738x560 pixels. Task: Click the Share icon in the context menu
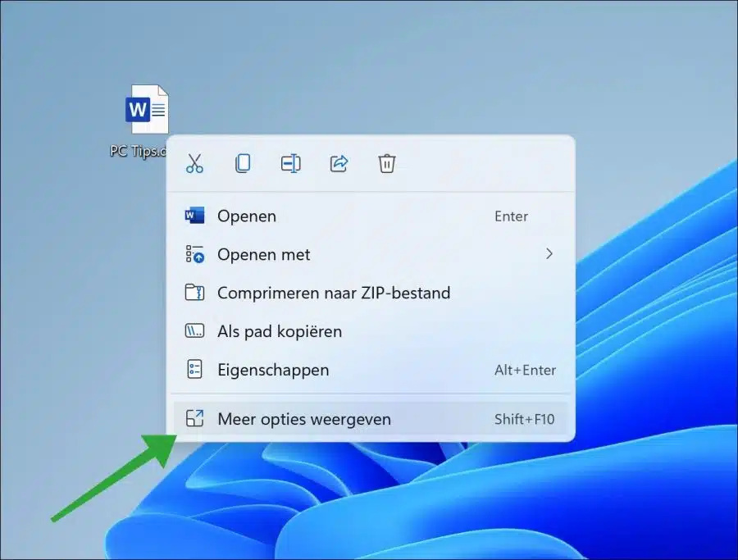(339, 163)
